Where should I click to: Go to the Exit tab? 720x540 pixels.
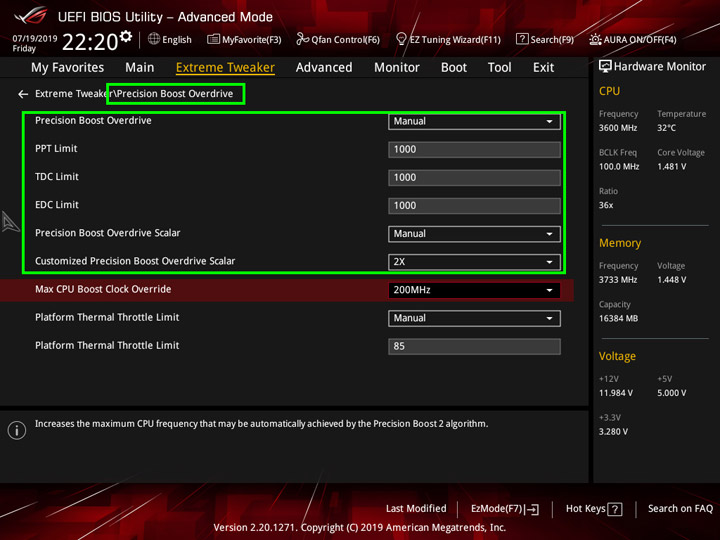coord(543,68)
